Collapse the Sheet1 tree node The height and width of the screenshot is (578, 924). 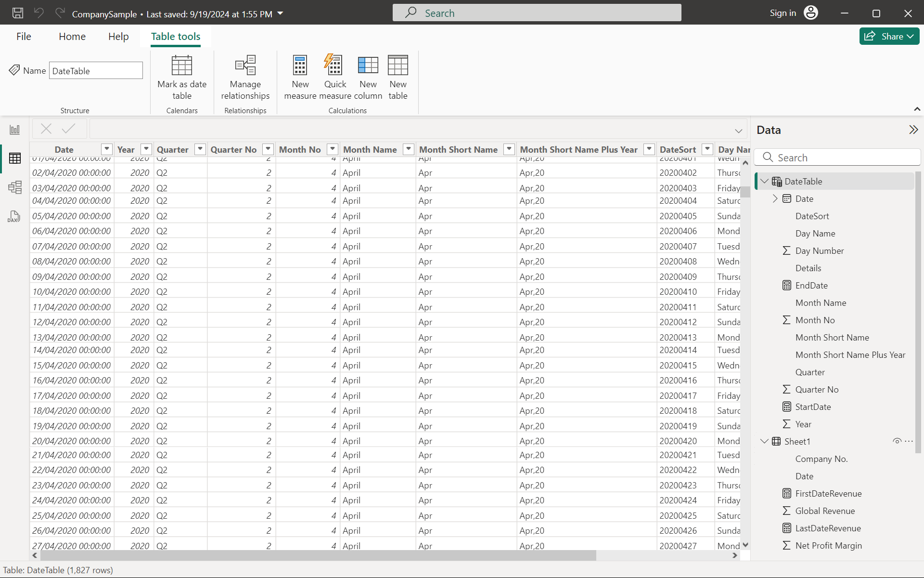coord(764,441)
